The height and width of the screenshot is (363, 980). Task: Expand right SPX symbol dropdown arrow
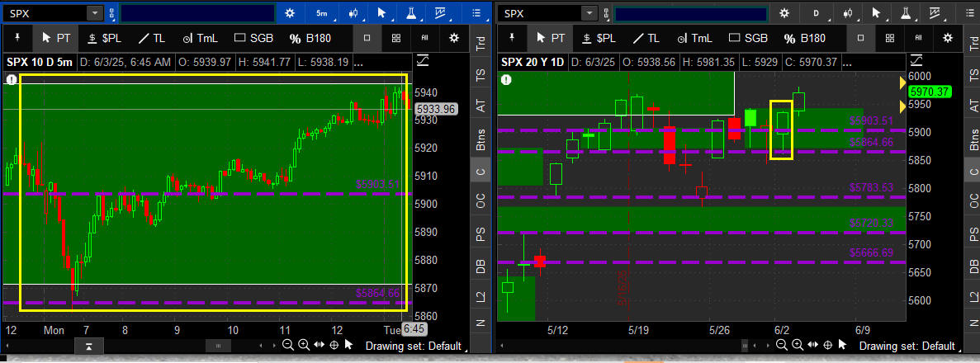coord(589,12)
